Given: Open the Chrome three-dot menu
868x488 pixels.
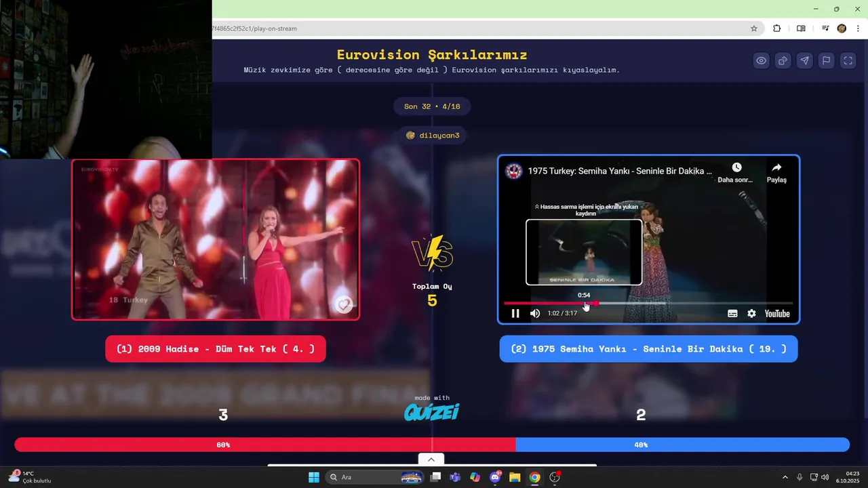Looking at the screenshot, I should click(x=859, y=28).
